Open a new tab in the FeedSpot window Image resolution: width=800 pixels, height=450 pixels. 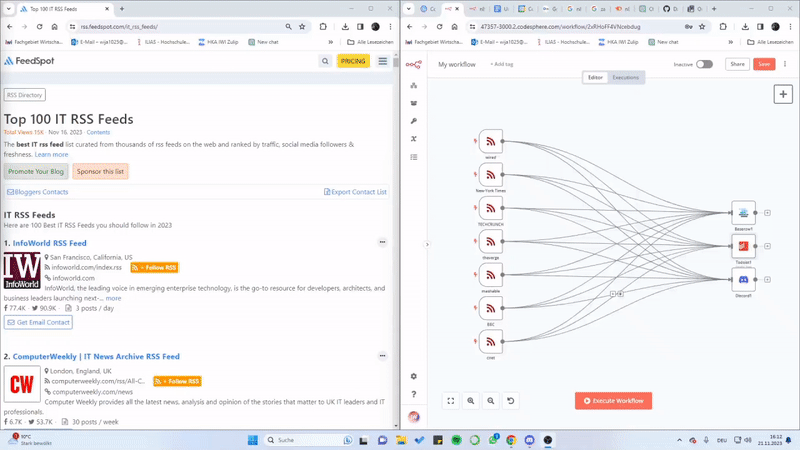pos(122,9)
